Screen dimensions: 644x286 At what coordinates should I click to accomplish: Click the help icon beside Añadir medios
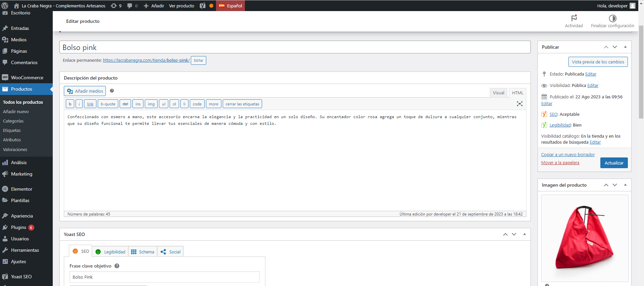click(112, 91)
